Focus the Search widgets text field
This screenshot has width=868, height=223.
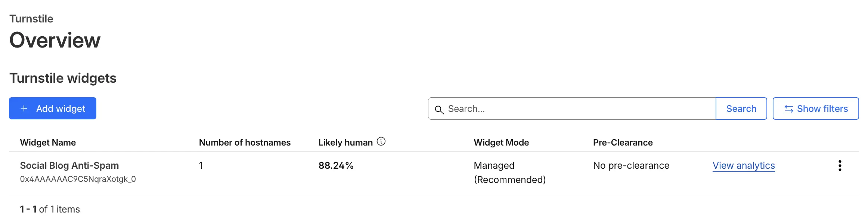[x=579, y=109]
